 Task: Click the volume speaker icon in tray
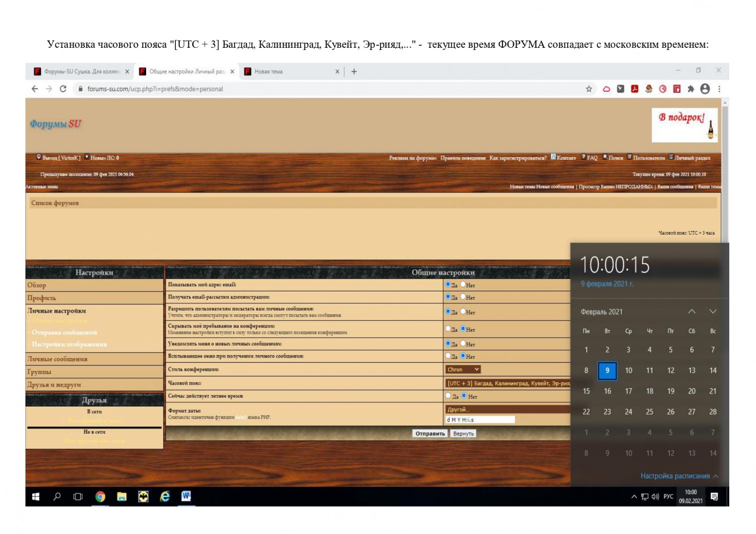click(655, 497)
